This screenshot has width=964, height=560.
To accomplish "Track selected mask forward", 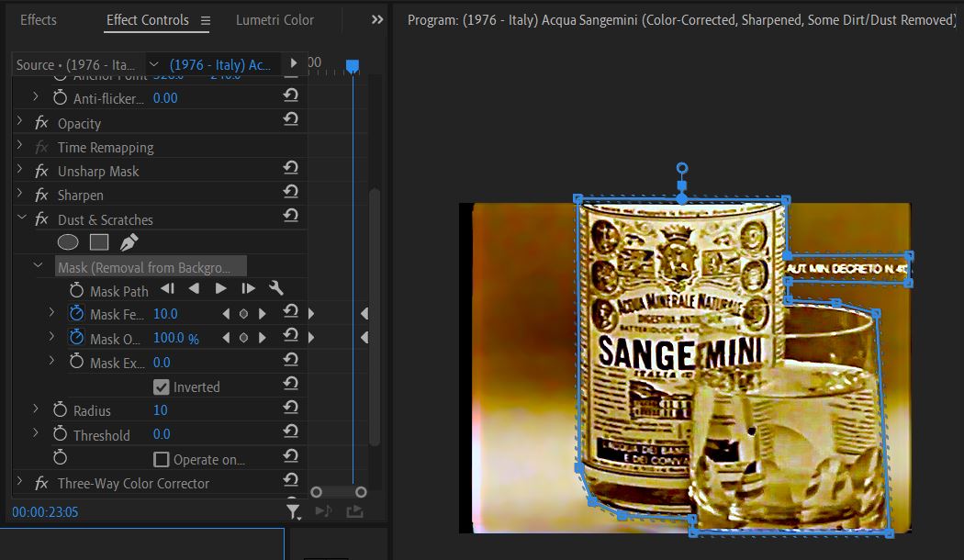I will 220,289.
